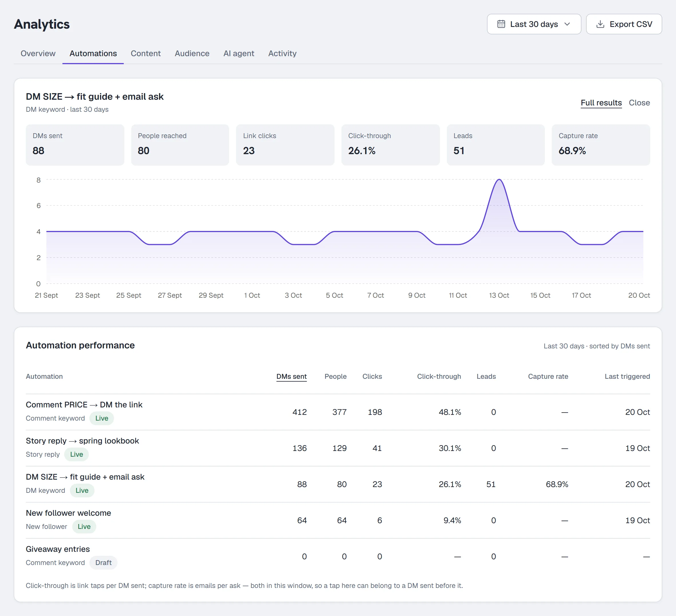This screenshot has height=616, width=676.
Task: Select the Automations tab
Action: [93, 53]
